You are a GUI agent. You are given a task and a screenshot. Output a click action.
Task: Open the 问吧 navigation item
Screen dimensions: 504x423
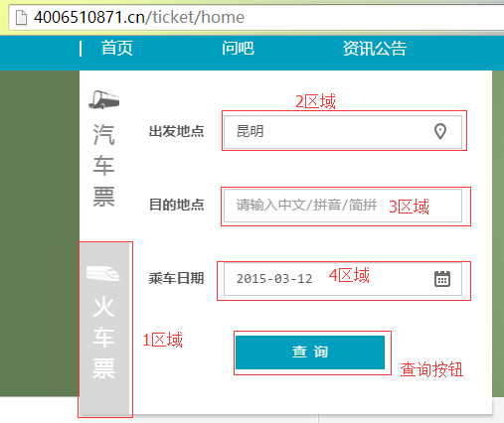tap(238, 49)
